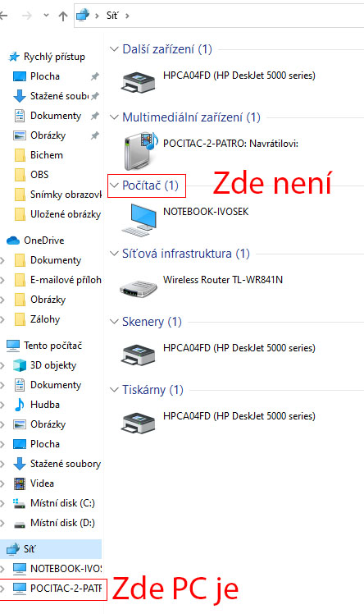The height and width of the screenshot is (614, 364).
Task: Collapse the Počítač group
Action: (x=114, y=186)
